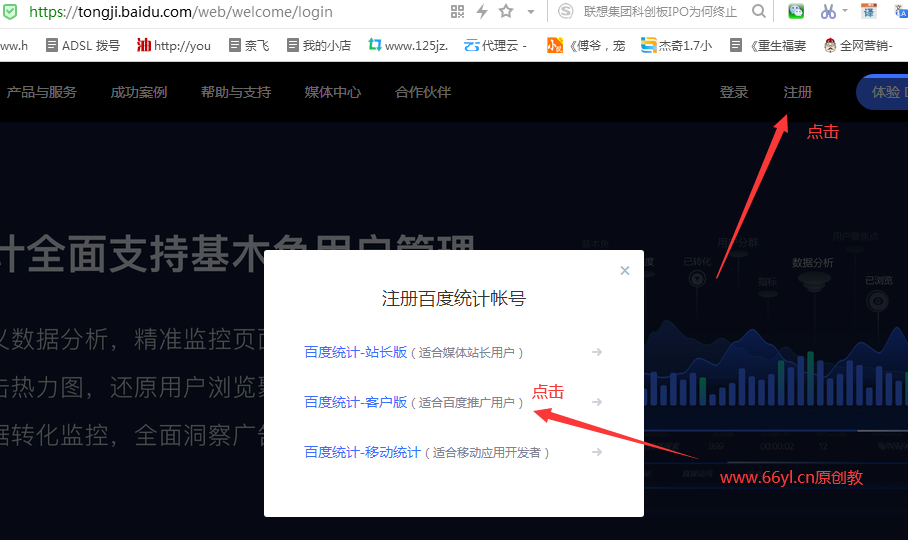This screenshot has width=908, height=540.
Task: Expand the dropdown arrow beside the star
Action: [x=530, y=12]
